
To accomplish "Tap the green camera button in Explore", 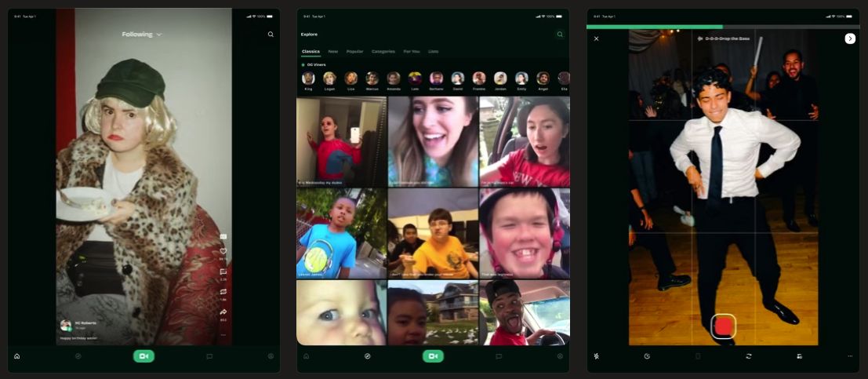I will (x=433, y=356).
